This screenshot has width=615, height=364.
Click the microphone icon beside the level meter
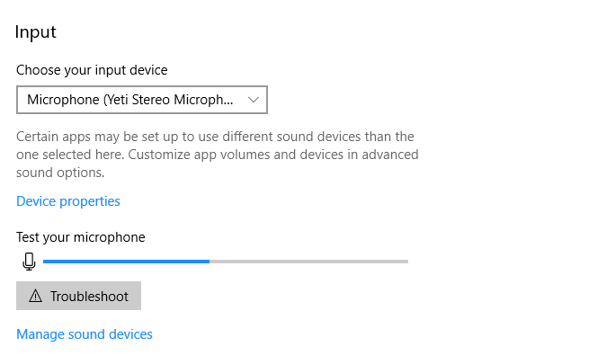[29, 262]
